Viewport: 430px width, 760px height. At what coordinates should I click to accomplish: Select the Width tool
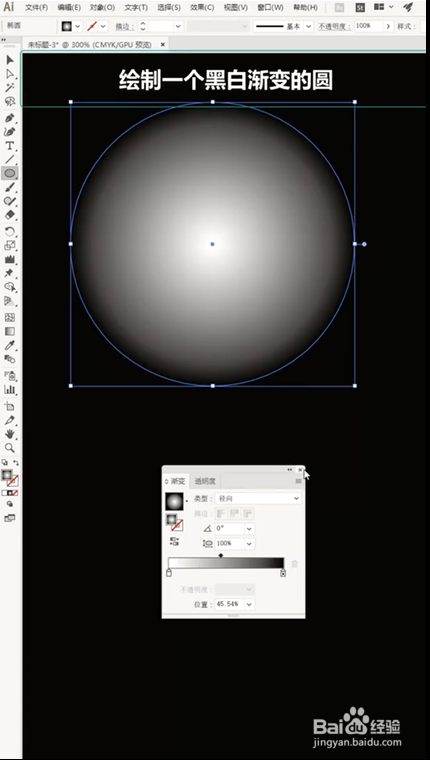10,259
